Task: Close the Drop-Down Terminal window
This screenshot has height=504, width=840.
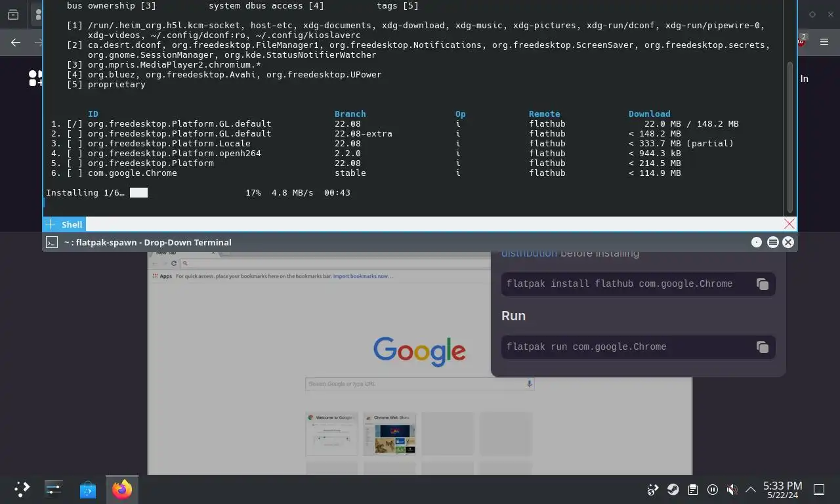Action: pyautogui.click(x=788, y=242)
